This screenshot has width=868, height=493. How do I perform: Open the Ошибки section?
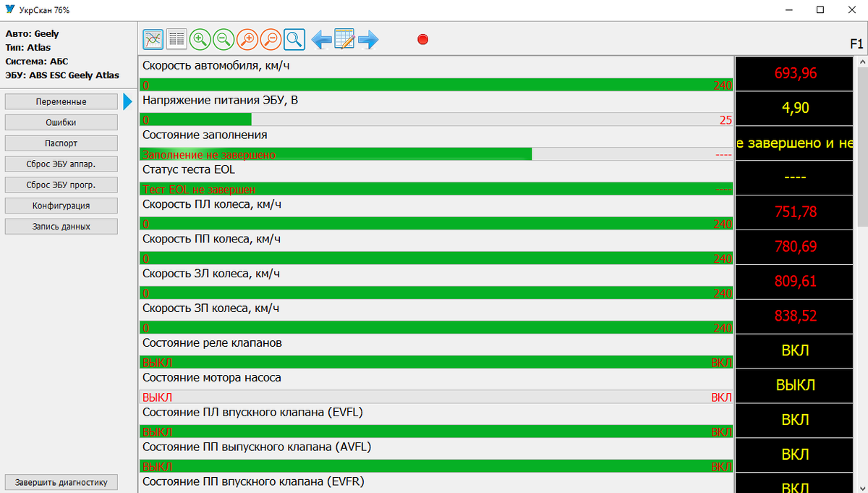click(61, 122)
